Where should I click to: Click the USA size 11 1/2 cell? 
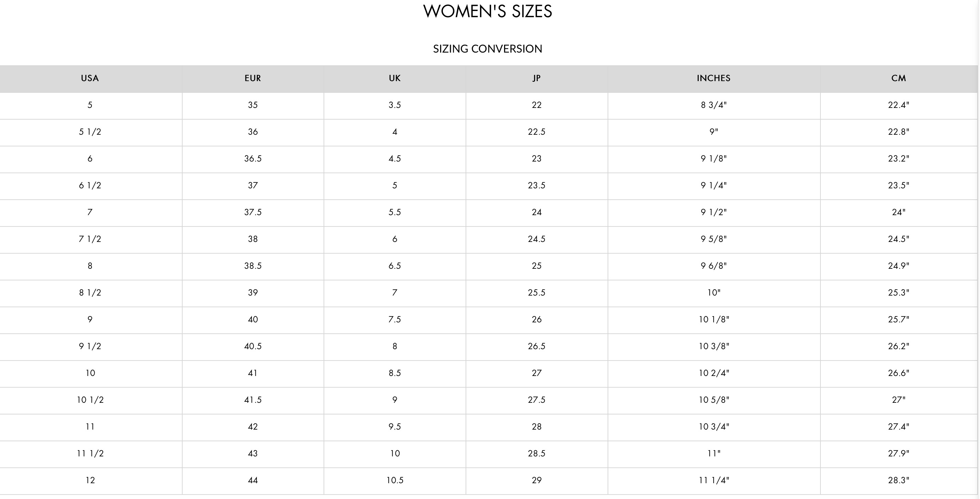pos(90,454)
